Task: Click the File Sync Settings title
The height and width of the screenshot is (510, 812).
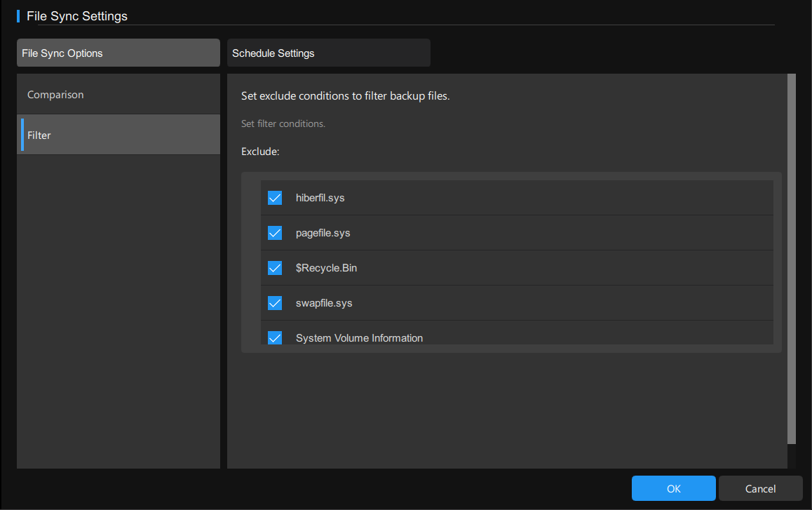Action: click(x=77, y=15)
